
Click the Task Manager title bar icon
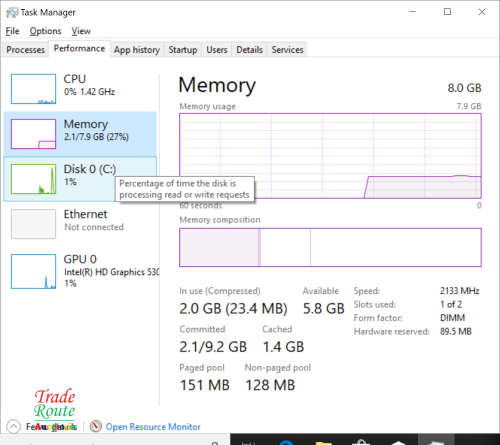pos(12,12)
